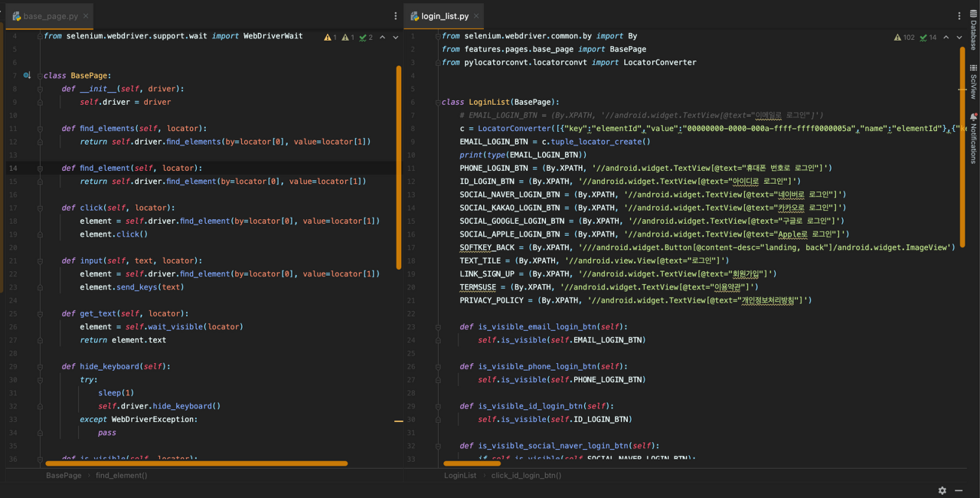Click 'LocatorConverter' in the pylocatorconvt import

[659, 62]
